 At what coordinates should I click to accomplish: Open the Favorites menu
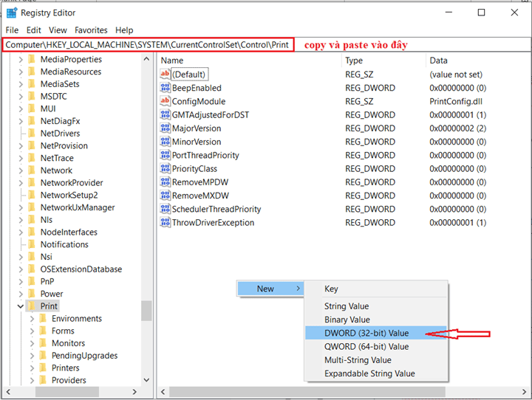(90, 30)
